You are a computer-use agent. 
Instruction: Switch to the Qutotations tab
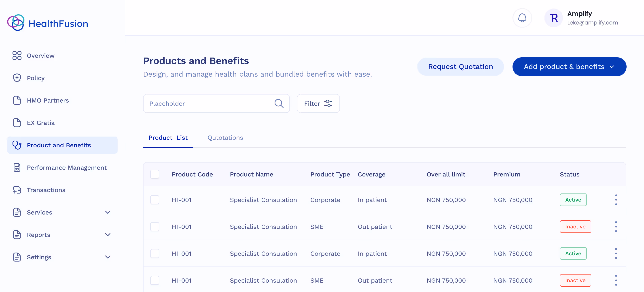[x=225, y=138]
